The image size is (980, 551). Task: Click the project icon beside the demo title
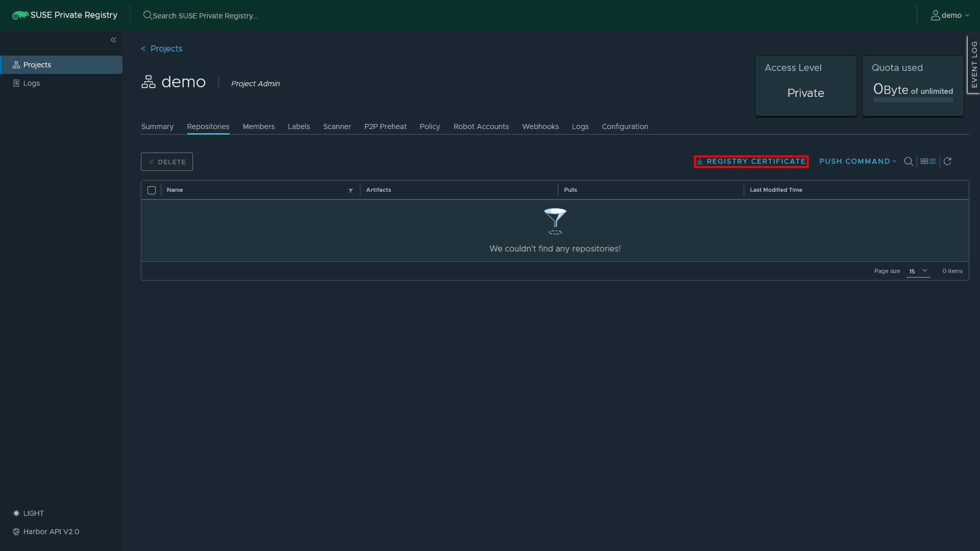click(x=149, y=82)
